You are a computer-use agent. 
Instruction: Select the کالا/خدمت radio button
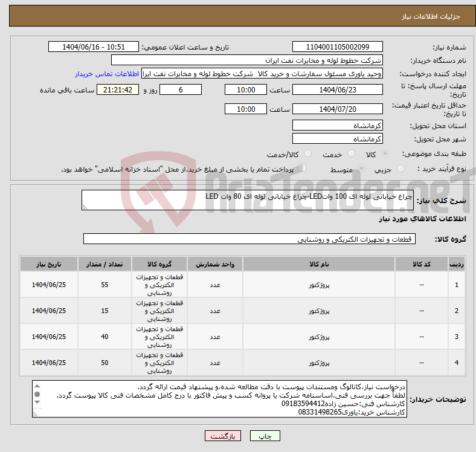click(x=308, y=153)
